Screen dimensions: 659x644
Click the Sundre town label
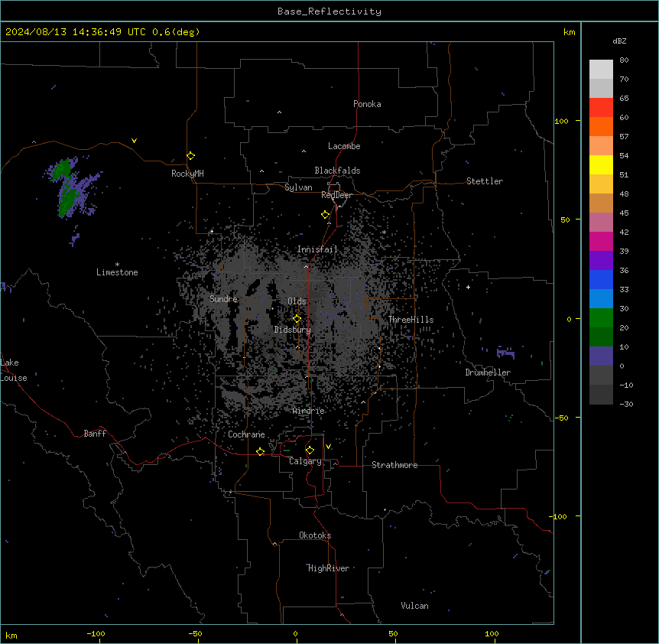point(223,299)
